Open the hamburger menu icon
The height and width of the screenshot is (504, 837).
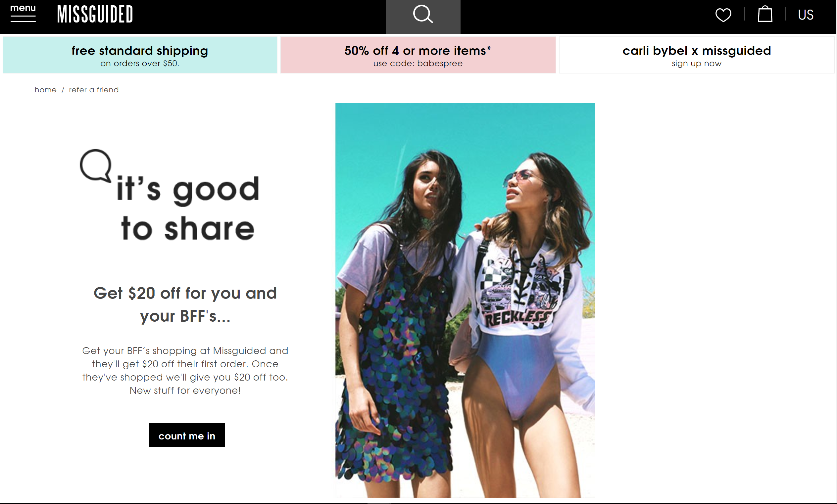click(23, 19)
